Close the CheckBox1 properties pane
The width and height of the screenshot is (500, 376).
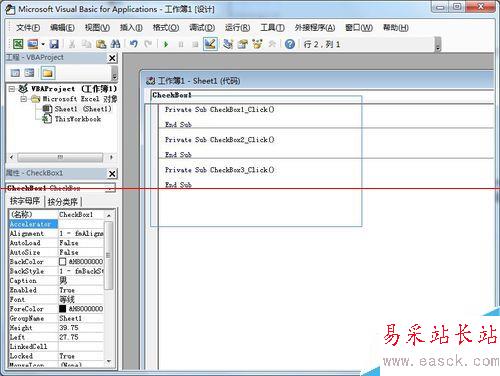click(113, 174)
